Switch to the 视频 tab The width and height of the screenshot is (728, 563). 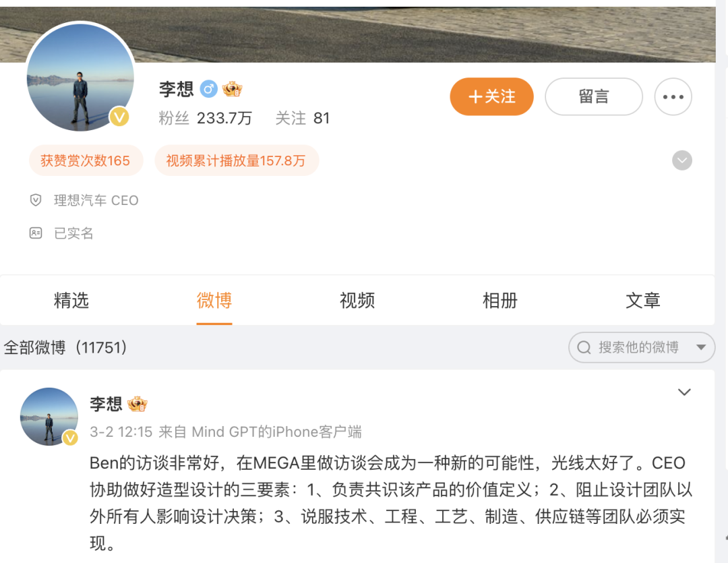coord(357,300)
